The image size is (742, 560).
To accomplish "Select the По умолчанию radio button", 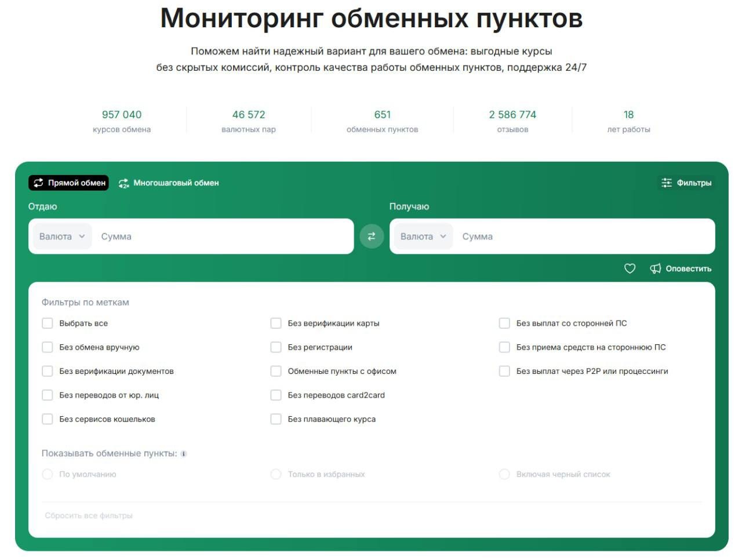I will point(48,474).
